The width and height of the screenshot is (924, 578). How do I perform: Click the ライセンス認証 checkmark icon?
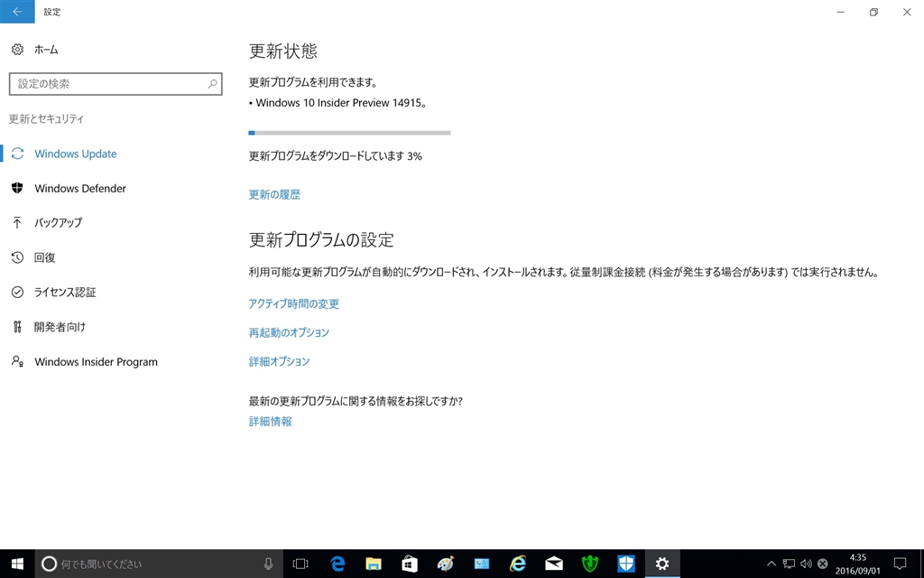tap(18, 292)
